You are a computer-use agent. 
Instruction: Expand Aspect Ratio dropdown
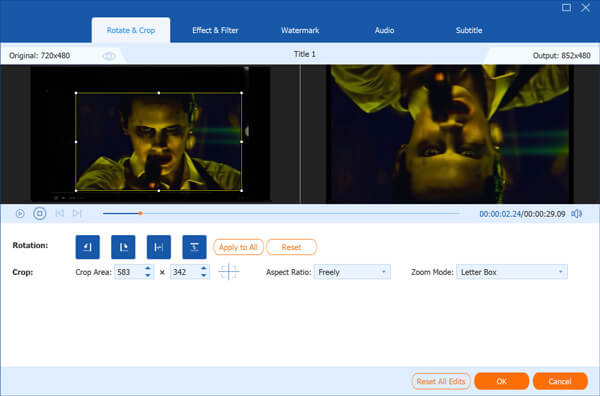click(x=352, y=272)
